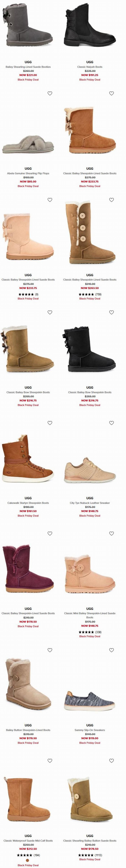Toggle favorite on pink Classic Bailey boots
The image size is (126, 868).
50,200
